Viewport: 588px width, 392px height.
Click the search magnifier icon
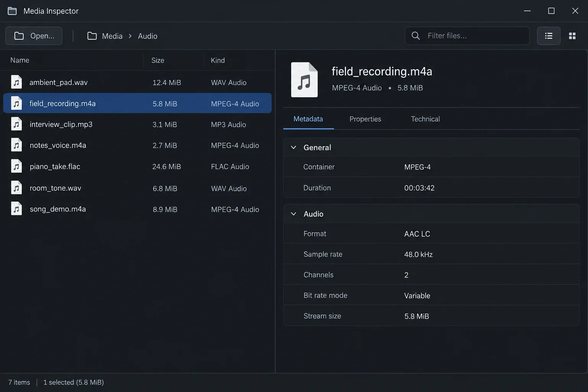(415, 36)
